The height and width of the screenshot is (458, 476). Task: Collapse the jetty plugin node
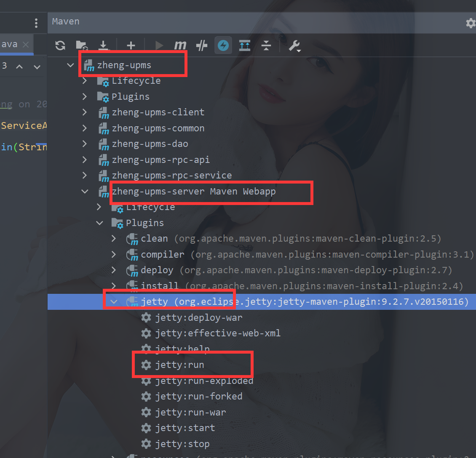click(x=114, y=301)
